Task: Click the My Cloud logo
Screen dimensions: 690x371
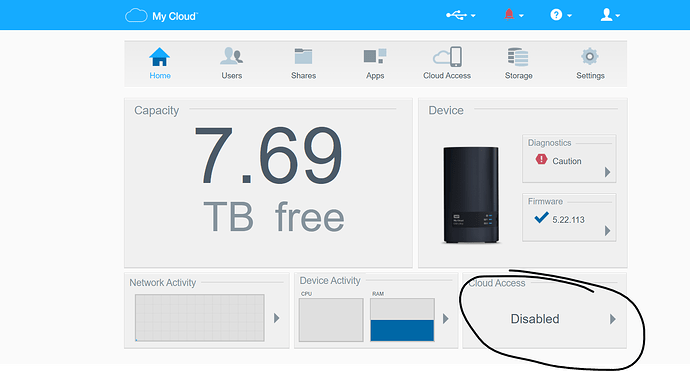Action: coord(161,16)
